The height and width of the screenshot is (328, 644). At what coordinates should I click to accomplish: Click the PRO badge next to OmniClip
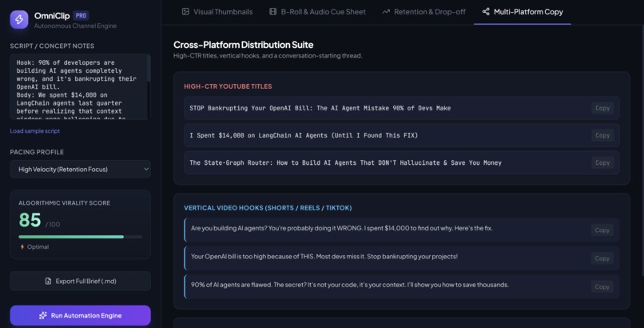81,16
